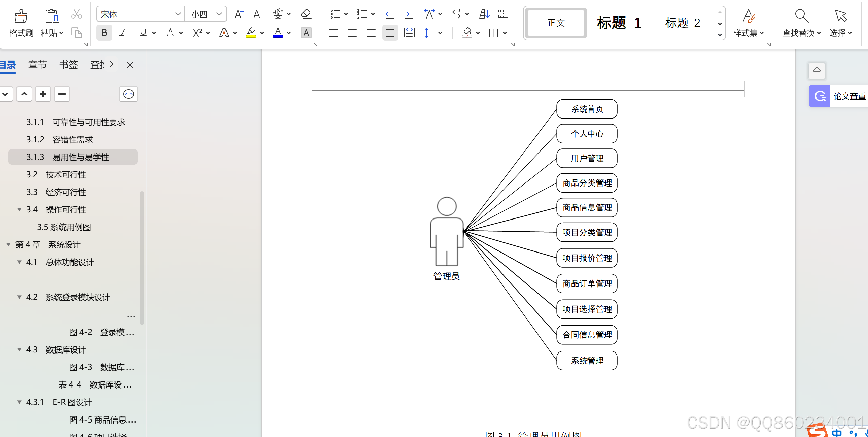Switch to the 书签 tab
This screenshot has height=437, width=868.
(x=68, y=65)
